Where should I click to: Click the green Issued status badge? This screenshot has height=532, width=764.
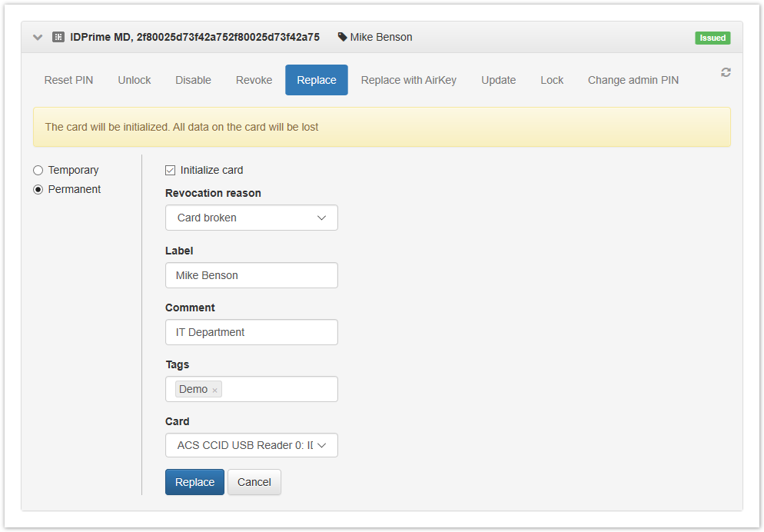713,38
